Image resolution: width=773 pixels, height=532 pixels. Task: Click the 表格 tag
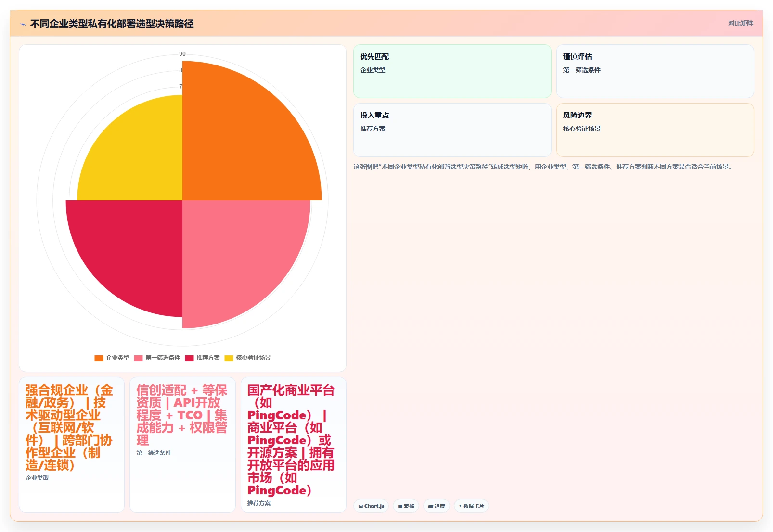pos(406,506)
